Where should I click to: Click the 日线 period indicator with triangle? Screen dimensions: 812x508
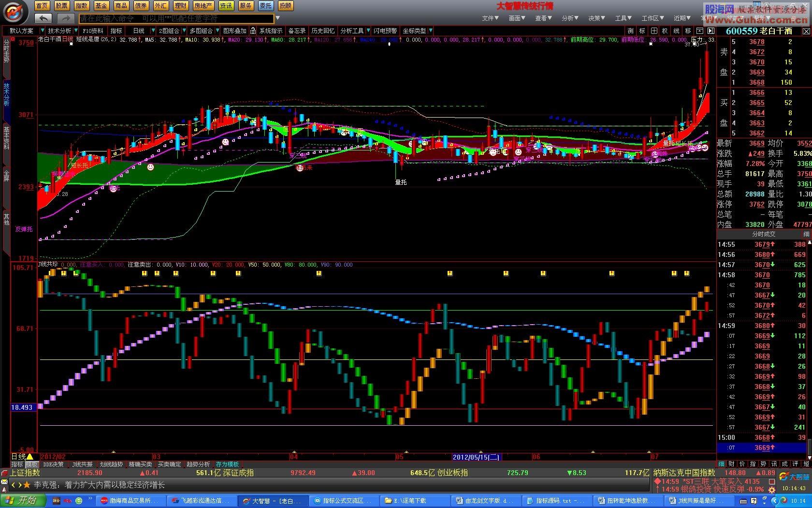(22, 456)
